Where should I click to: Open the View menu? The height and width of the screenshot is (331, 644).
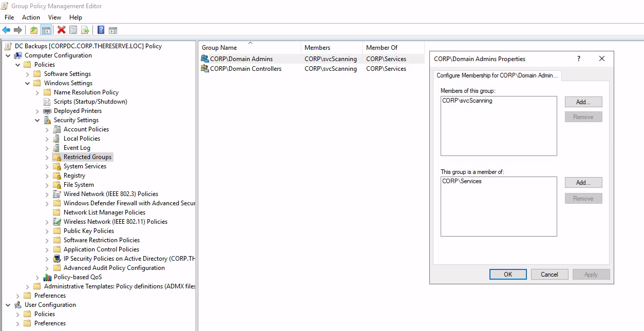coord(54,17)
